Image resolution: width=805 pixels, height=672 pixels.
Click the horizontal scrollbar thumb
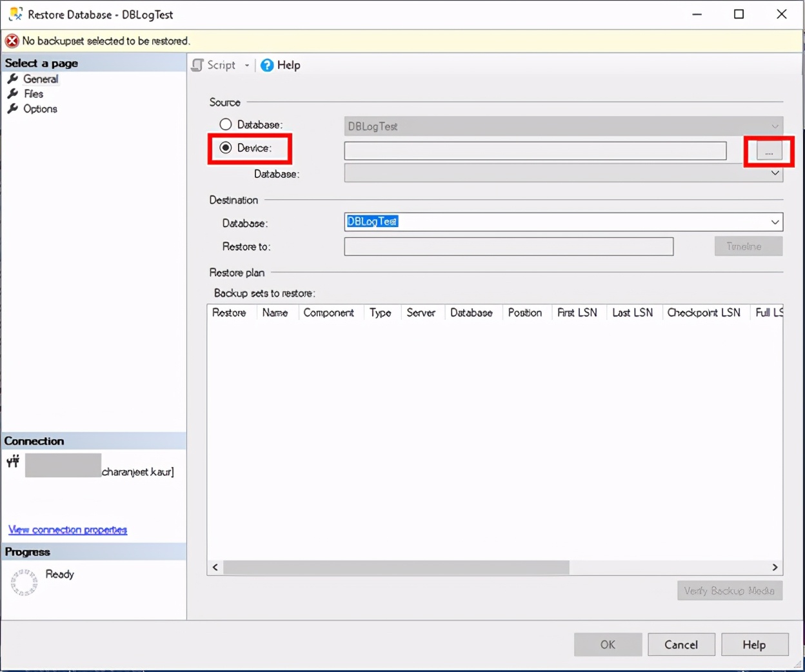point(396,568)
